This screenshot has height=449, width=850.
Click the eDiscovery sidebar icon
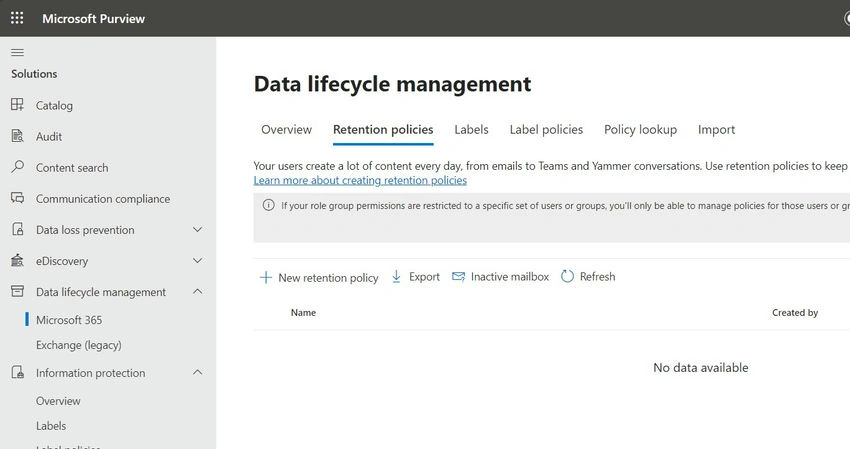pyautogui.click(x=17, y=260)
